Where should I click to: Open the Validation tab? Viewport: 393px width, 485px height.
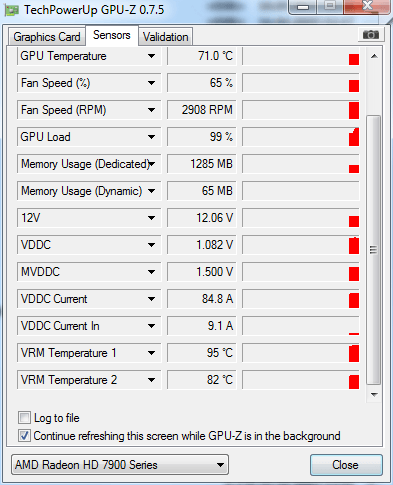pyautogui.click(x=166, y=37)
